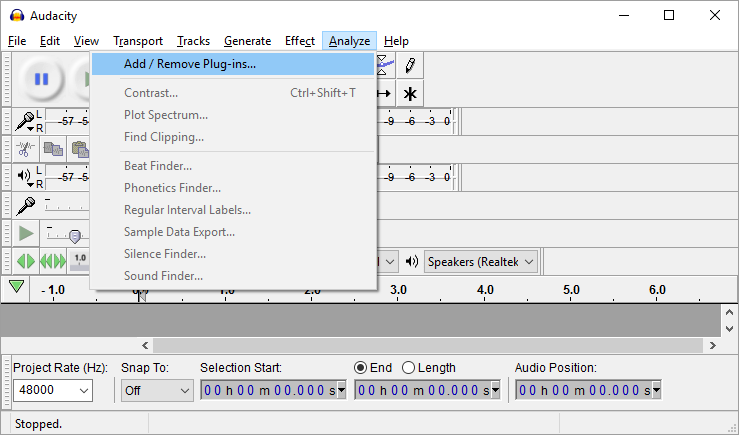739x435 pixels.
Task: Click Sound Finder... menu entry
Action: (233, 276)
